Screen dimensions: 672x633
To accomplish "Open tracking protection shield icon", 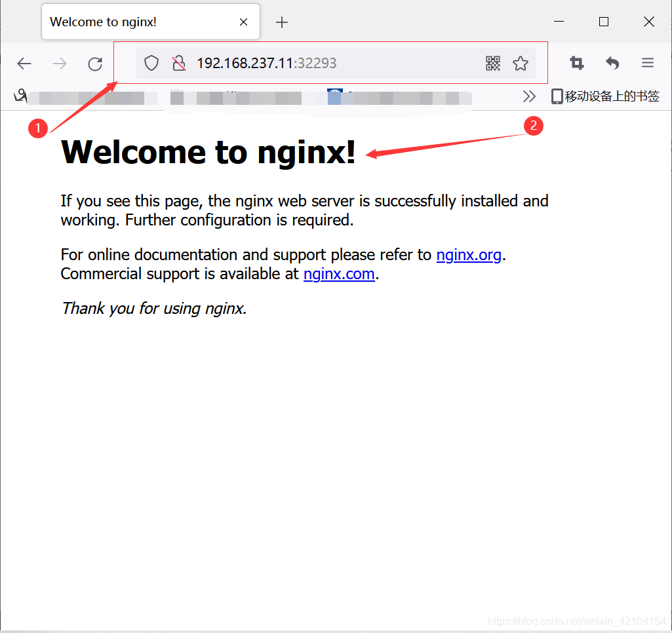I will pos(151,64).
